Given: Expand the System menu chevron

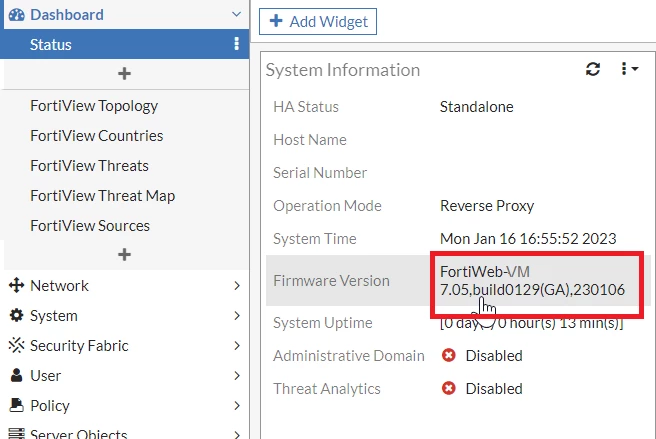Looking at the screenshot, I should [237, 316].
